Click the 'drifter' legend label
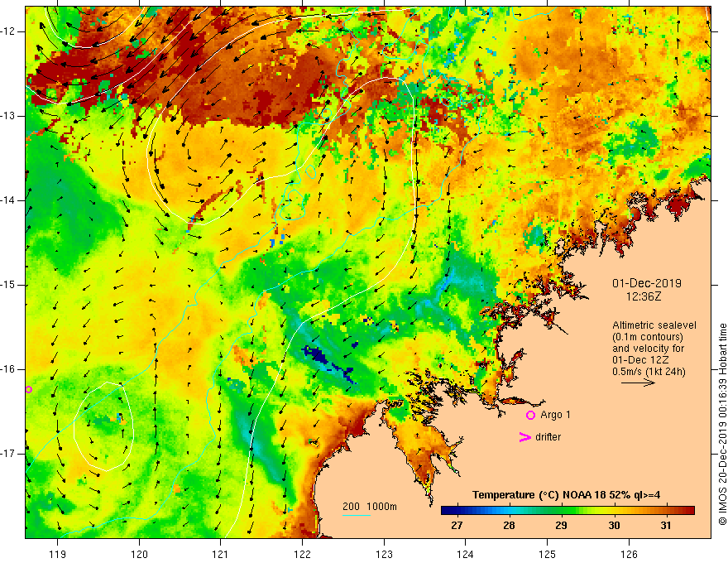 (x=548, y=437)
